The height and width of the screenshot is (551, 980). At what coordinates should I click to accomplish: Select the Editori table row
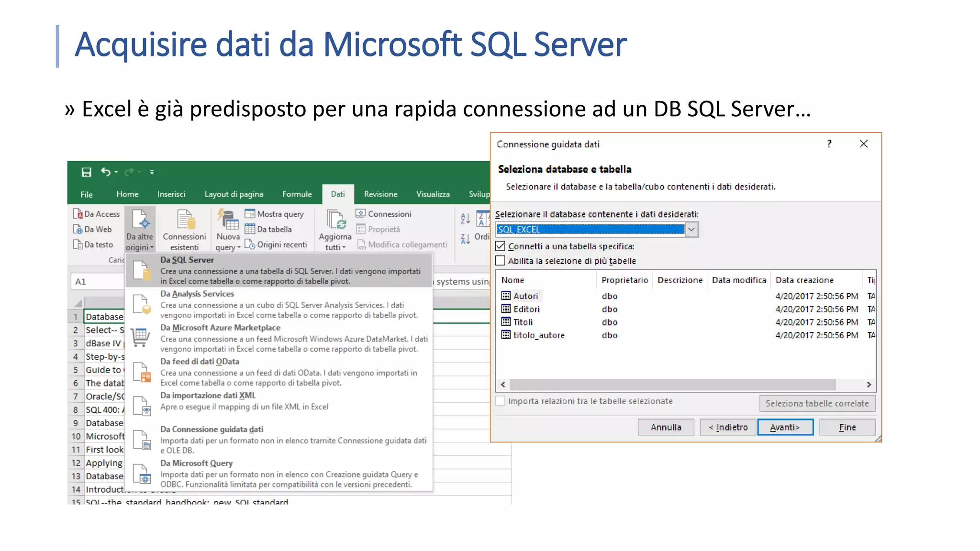click(686, 309)
